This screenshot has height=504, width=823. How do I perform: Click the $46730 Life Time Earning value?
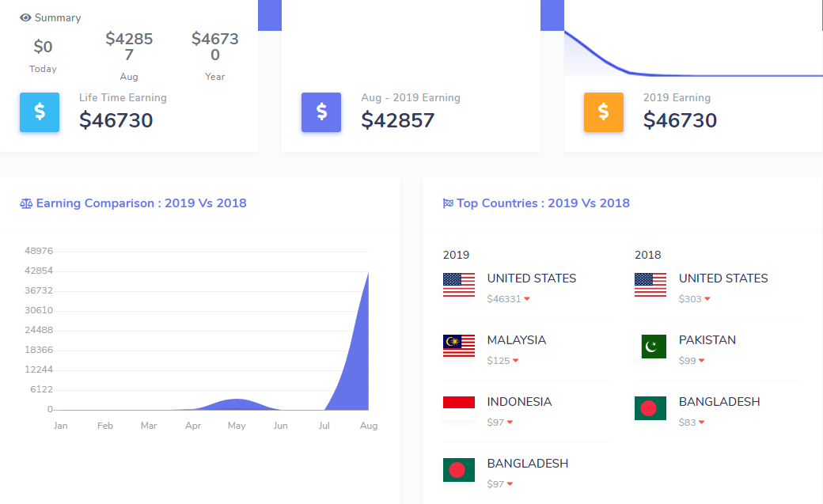coord(116,120)
